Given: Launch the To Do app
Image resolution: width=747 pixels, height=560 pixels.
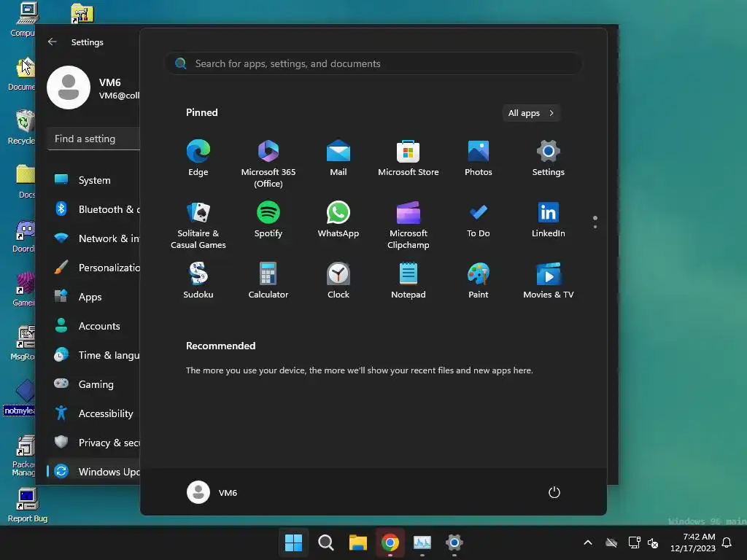Looking at the screenshot, I should click(x=479, y=219).
